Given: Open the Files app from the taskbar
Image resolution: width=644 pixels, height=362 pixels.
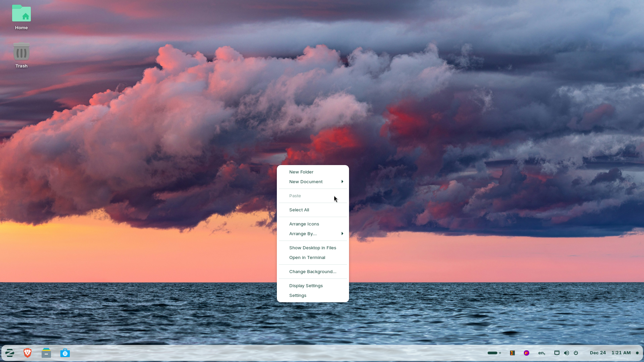Looking at the screenshot, I should [46, 353].
